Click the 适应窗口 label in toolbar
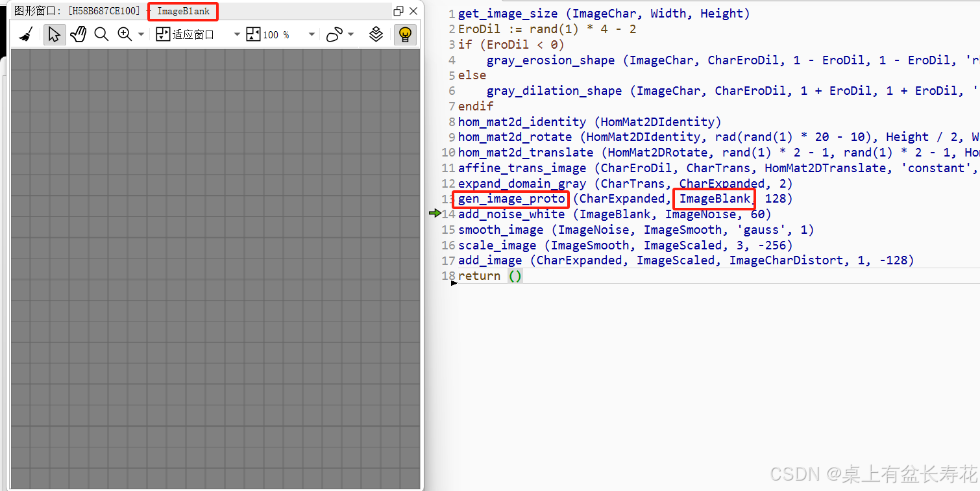Image resolution: width=980 pixels, height=491 pixels. pyautogui.click(x=193, y=34)
